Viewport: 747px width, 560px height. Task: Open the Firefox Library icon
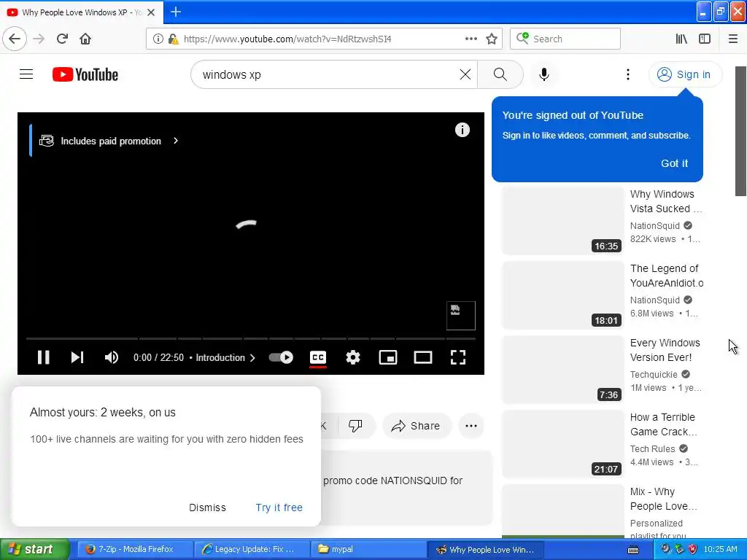[681, 39]
